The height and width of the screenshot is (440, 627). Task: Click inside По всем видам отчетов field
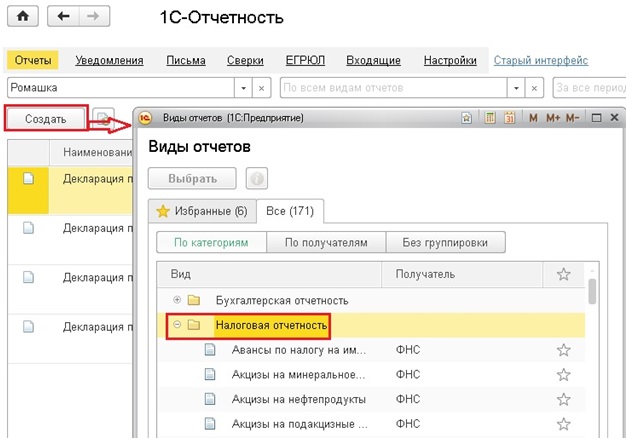pos(393,88)
